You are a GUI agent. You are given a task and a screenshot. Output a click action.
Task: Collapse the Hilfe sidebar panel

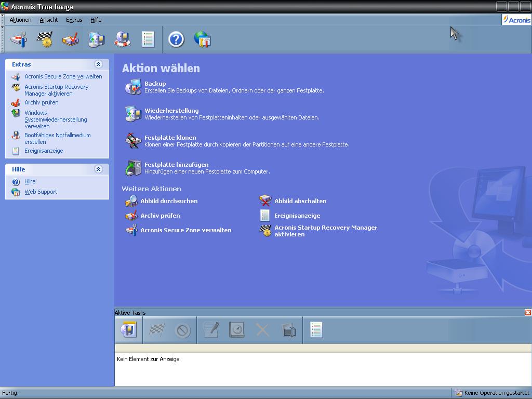coord(98,169)
